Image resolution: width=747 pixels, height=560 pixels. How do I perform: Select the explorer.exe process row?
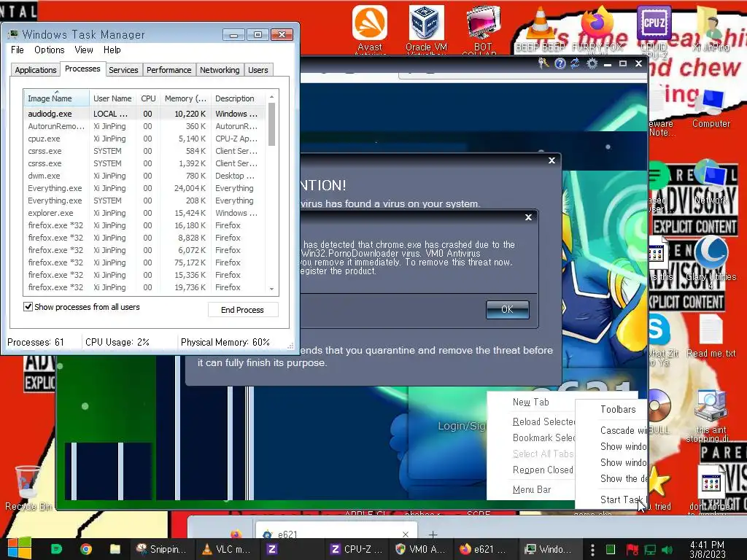click(143, 213)
